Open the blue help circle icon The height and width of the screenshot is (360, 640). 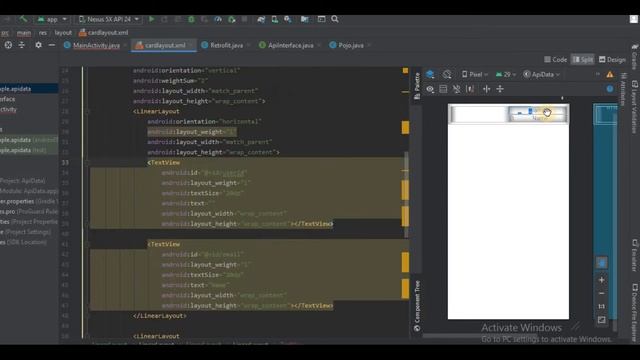610,89
